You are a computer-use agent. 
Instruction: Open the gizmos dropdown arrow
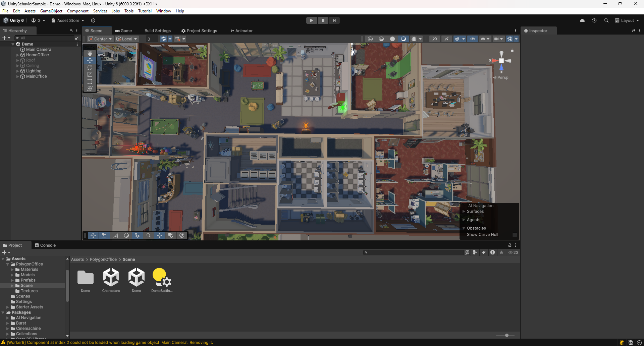[x=516, y=39]
